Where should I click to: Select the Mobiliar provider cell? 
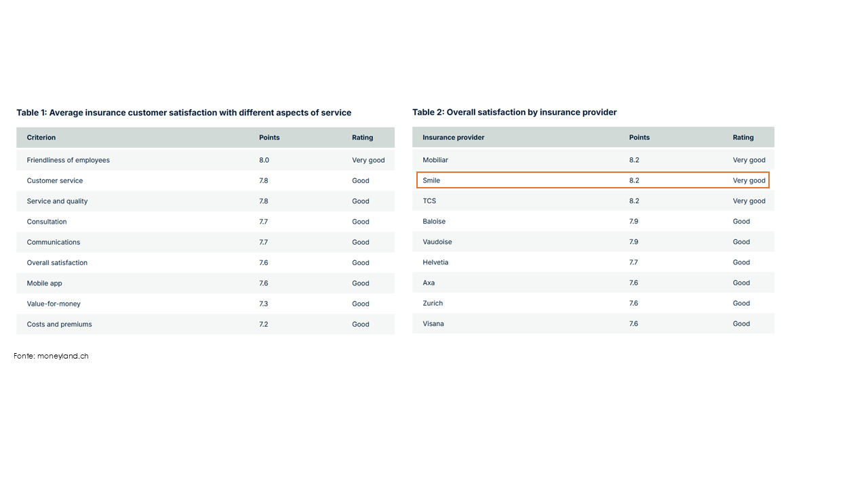tap(435, 160)
